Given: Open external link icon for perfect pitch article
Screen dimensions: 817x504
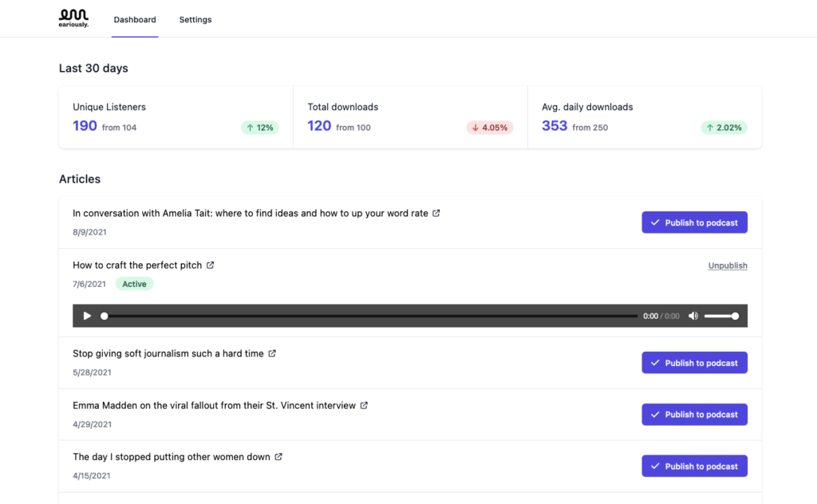Looking at the screenshot, I should coord(210,266).
